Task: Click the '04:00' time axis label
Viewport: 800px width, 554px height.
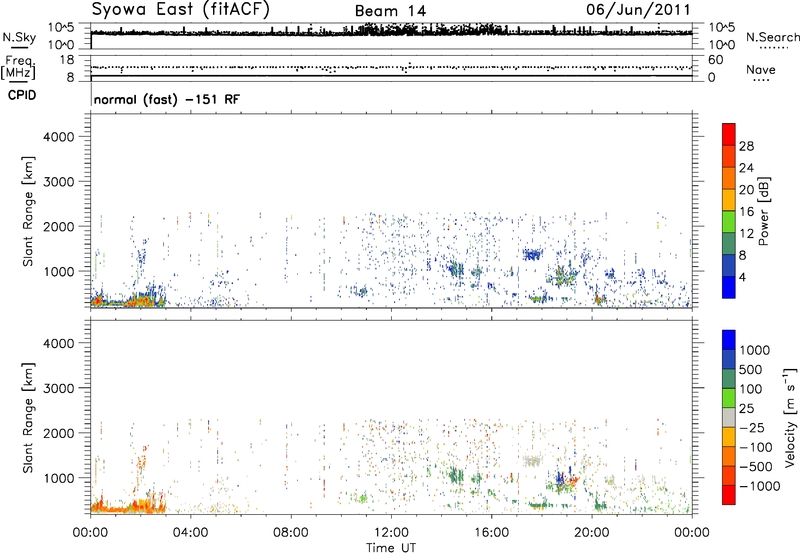Action: coord(190,533)
